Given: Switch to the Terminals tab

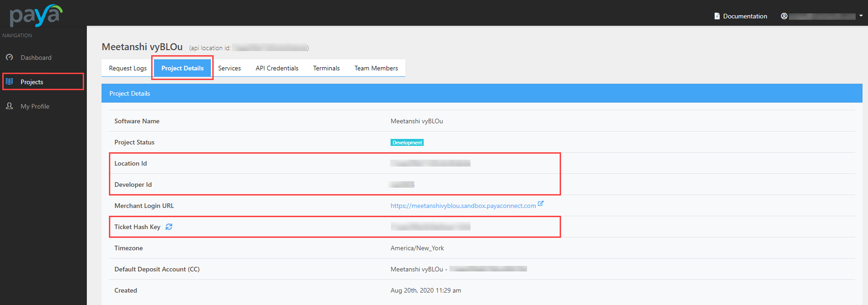Looking at the screenshot, I should click(326, 68).
